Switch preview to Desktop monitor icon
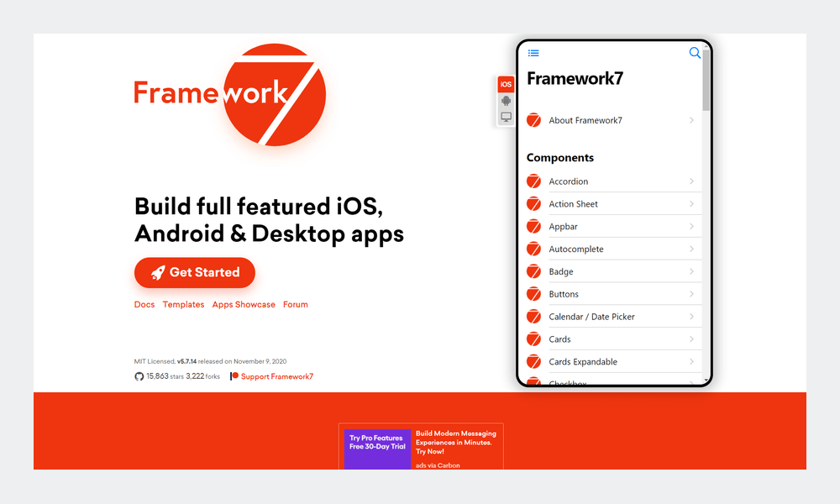 coord(506,117)
